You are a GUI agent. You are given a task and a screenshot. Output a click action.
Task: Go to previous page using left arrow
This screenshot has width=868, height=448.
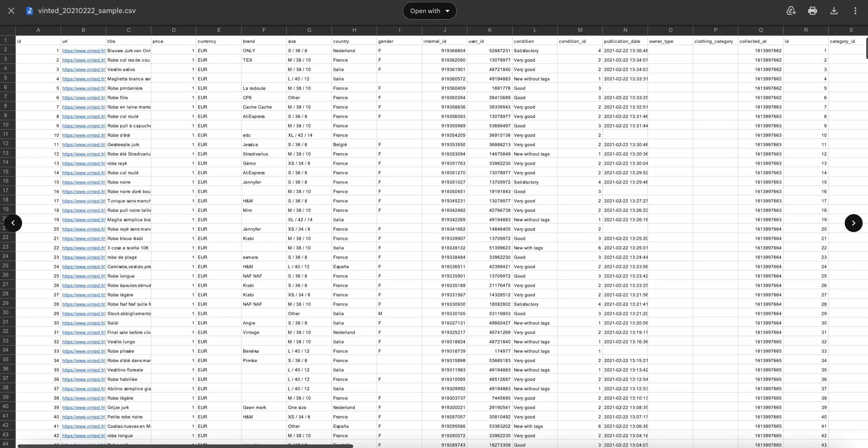[13, 223]
